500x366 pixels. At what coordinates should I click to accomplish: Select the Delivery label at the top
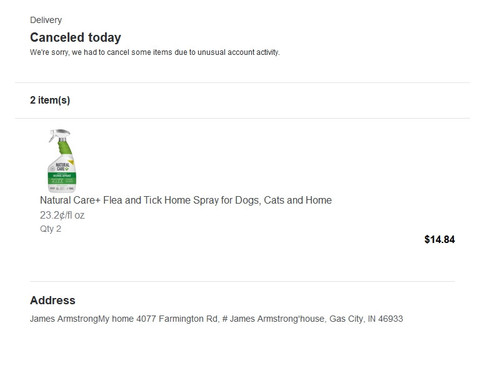tap(46, 20)
